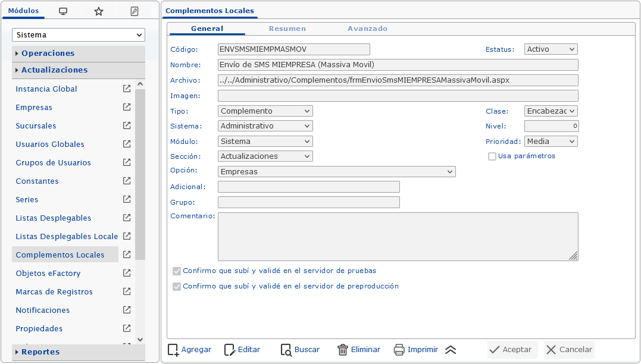Open the Opción Empresas dropdown
Viewport: 641px width, 364px height.
click(337, 171)
